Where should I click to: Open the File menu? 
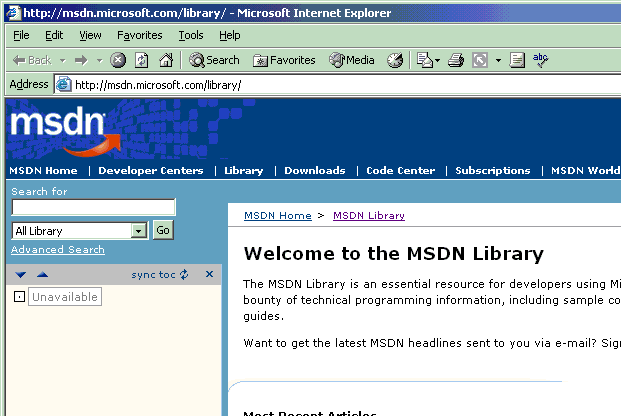click(21, 35)
